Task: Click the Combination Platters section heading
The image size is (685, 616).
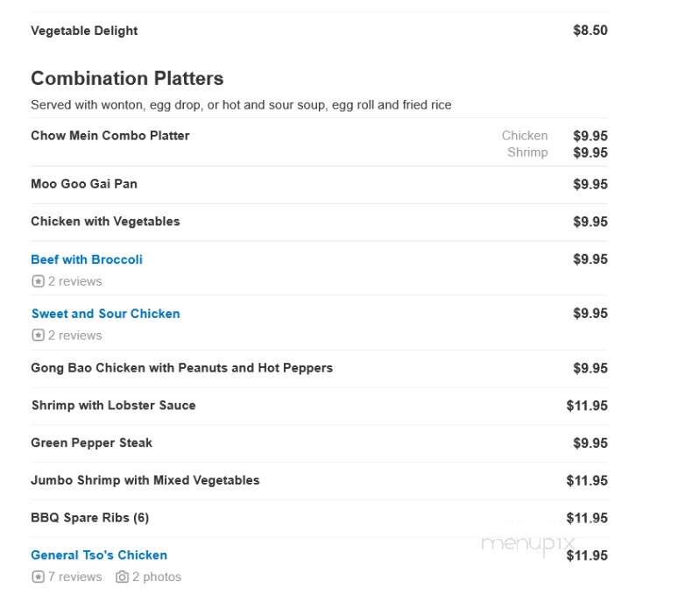Action: (127, 79)
